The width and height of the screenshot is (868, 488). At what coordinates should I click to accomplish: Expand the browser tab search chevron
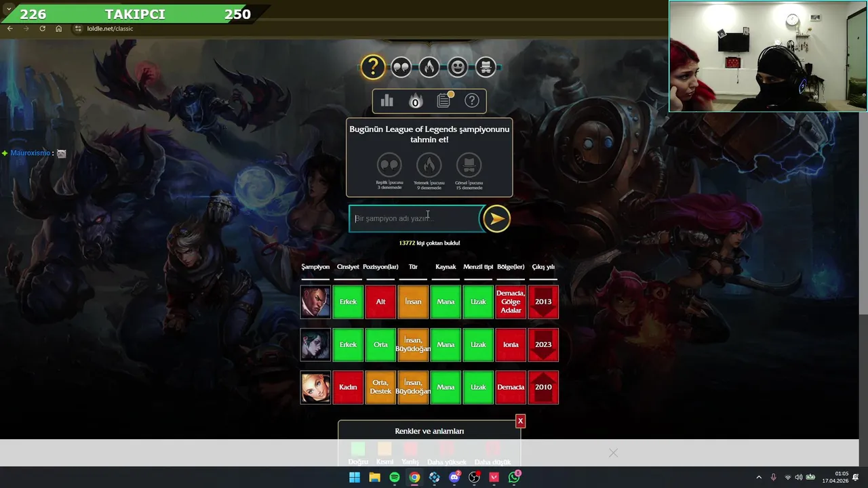pos(9,8)
